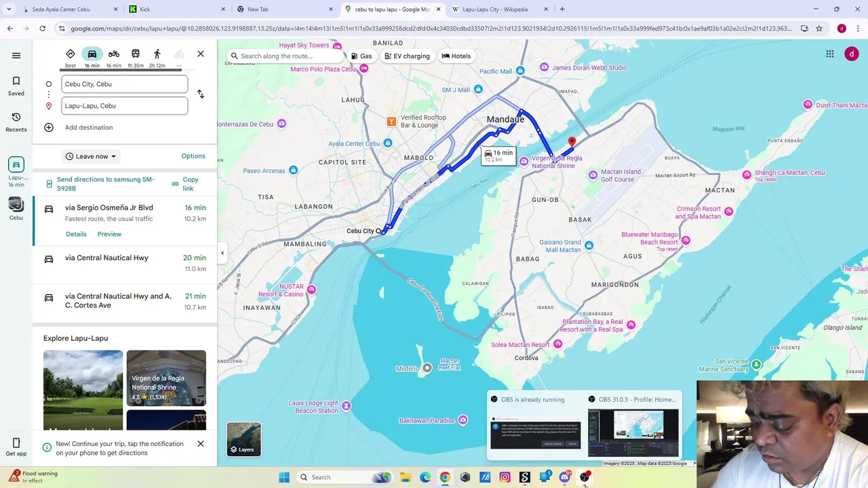Open the golf course Explore thumbnail
868x488 pixels.
pos(83,390)
